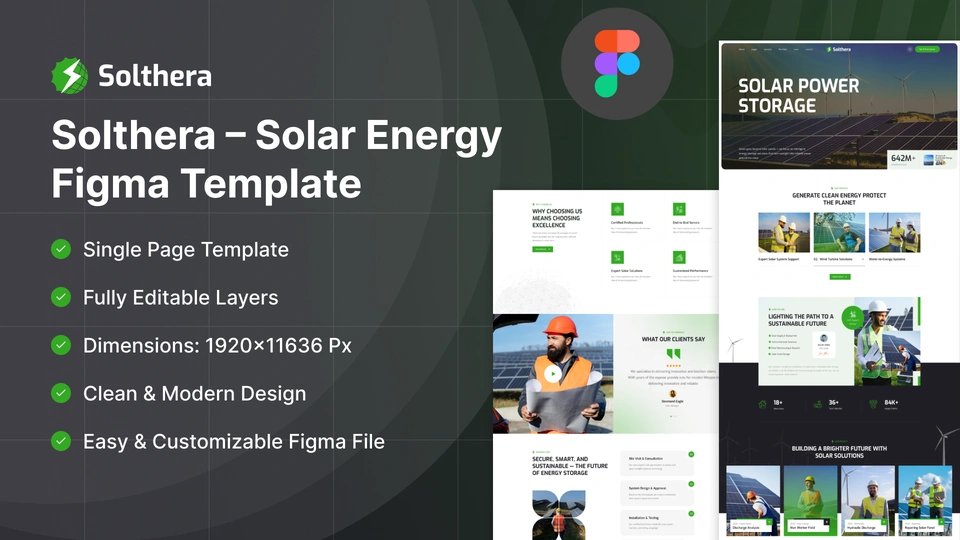
Task: Open the Wind Turbine Solutions photo
Action: click(x=839, y=233)
